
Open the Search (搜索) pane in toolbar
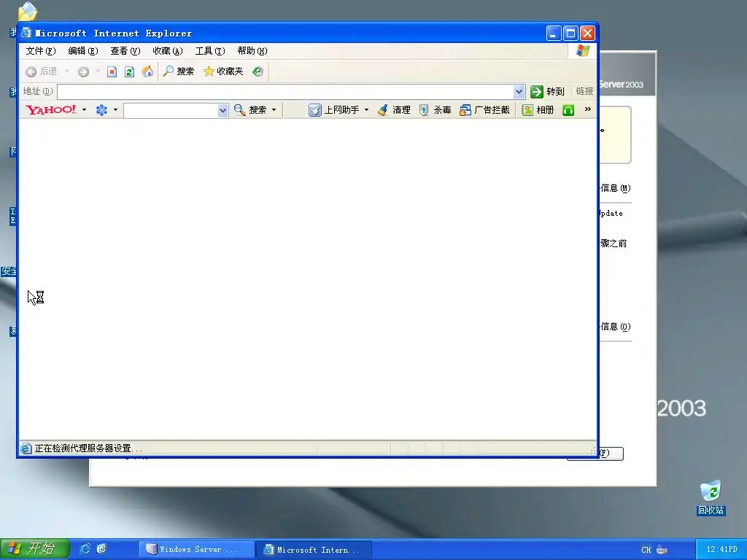179,71
